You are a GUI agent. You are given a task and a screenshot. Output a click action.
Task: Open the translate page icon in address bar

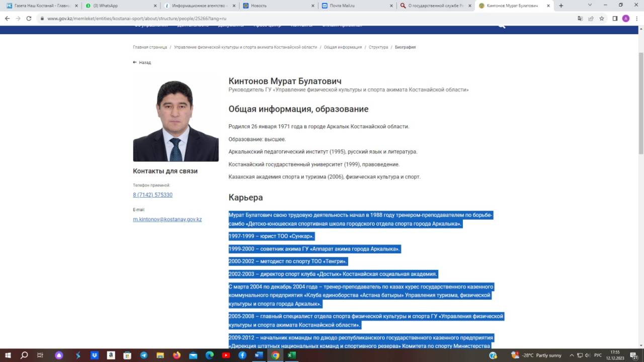click(x=580, y=19)
